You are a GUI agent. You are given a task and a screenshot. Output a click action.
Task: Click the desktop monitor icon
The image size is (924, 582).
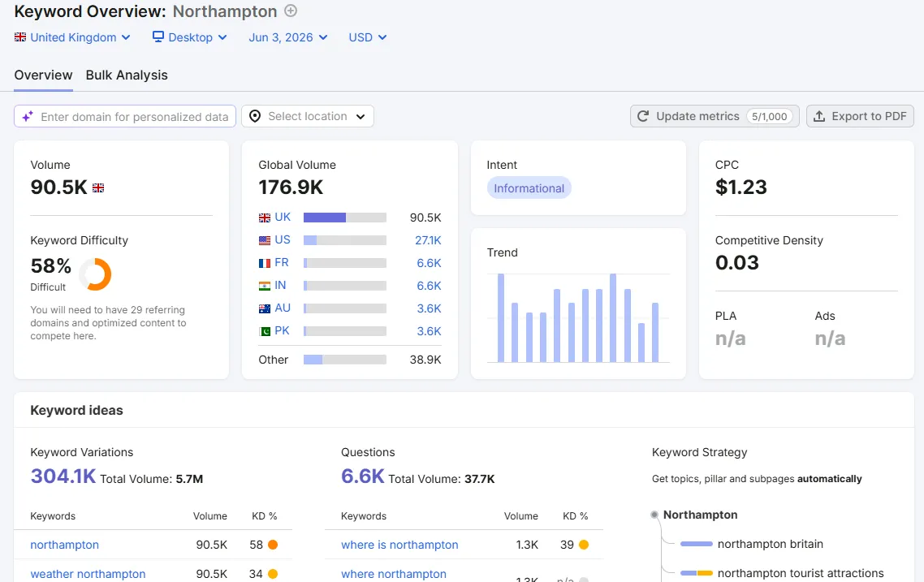[158, 37]
